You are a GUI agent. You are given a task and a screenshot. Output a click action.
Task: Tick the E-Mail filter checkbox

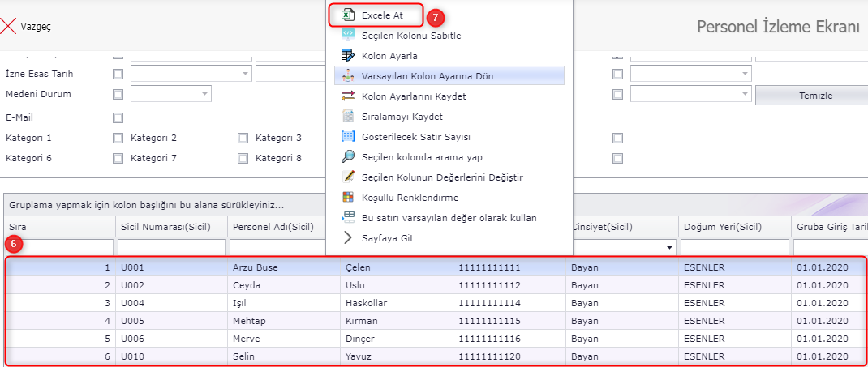tap(118, 117)
